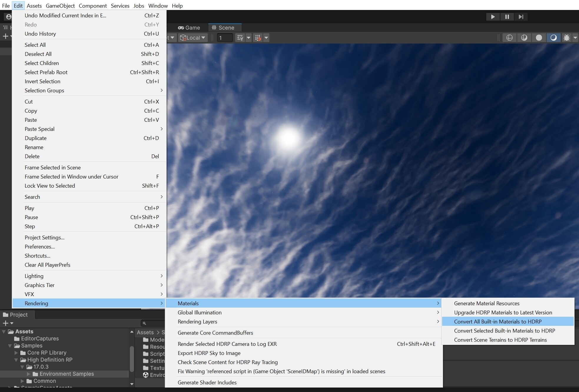Viewport: 579px width, 392px height.
Task: Open the Window menu
Action: tap(158, 6)
